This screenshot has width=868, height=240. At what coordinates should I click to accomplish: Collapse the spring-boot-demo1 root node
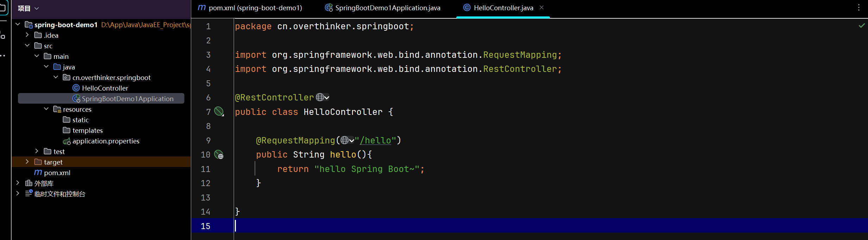click(x=18, y=24)
